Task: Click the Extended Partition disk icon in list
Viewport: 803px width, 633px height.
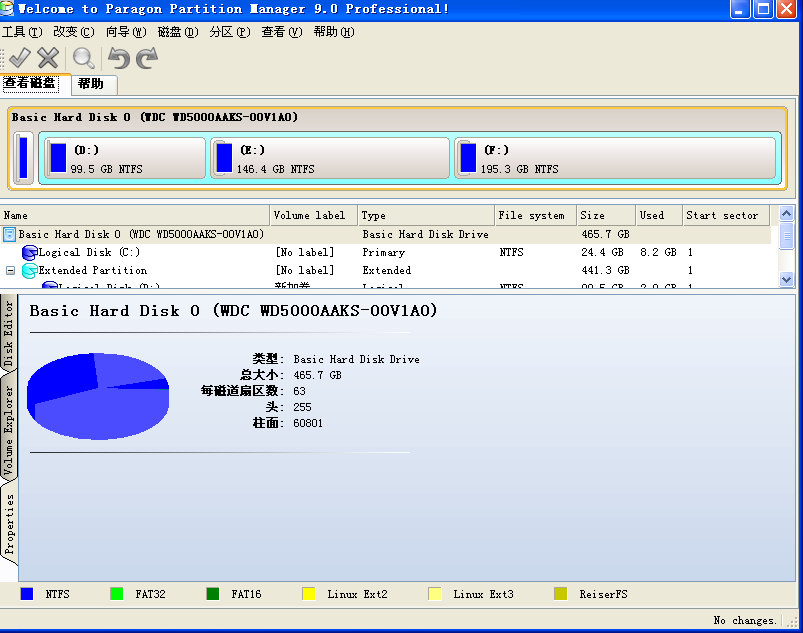Action: coord(30,271)
